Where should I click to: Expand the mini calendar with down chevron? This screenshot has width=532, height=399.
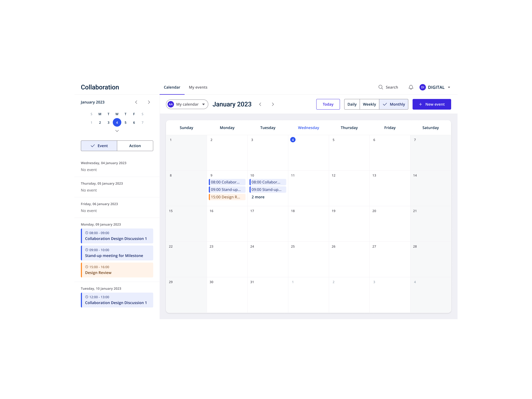click(x=117, y=131)
